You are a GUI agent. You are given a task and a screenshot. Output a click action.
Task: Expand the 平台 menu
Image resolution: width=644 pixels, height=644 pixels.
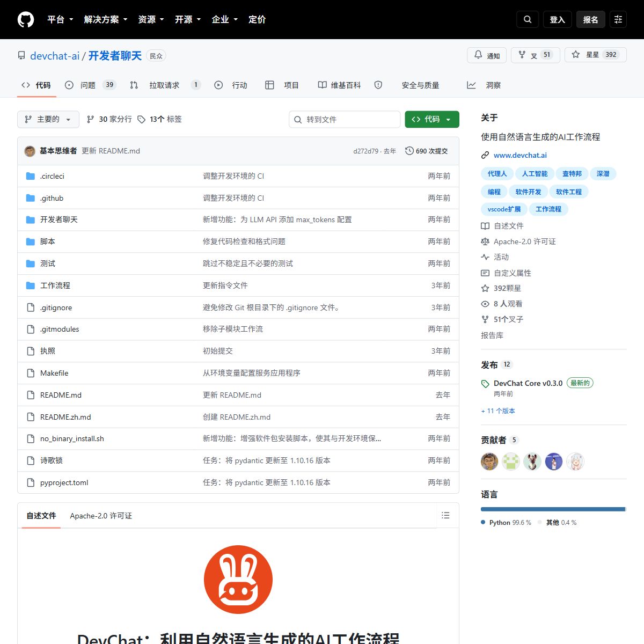click(60, 19)
